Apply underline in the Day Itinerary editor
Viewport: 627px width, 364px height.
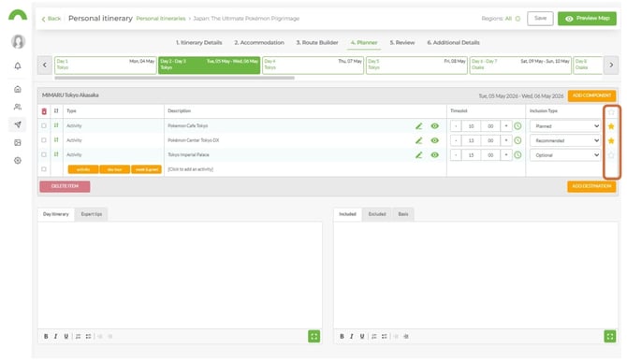66,337
